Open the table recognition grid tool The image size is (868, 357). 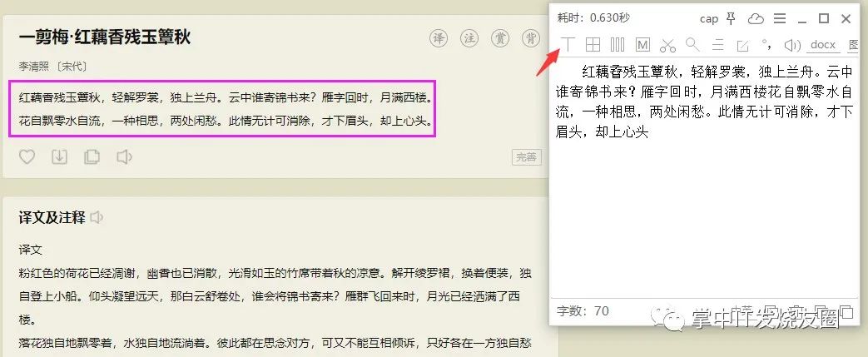point(593,45)
